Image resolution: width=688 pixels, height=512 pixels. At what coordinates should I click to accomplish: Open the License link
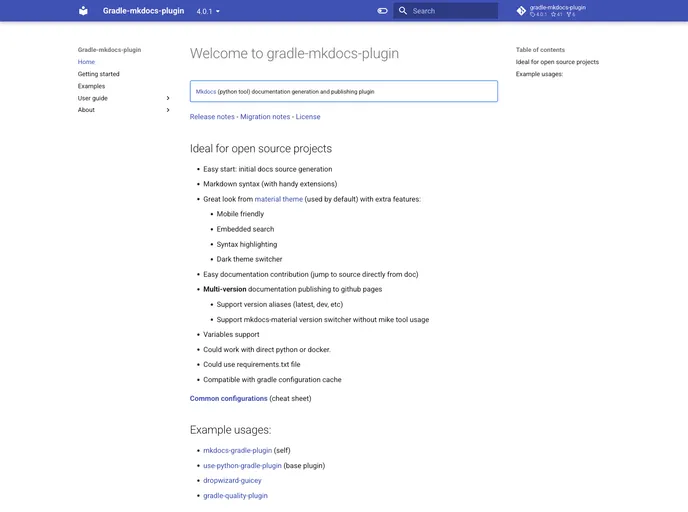pos(308,117)
